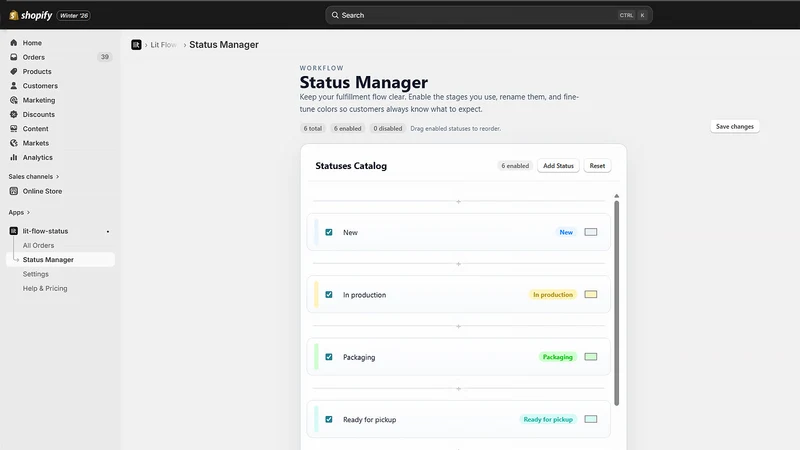Open color swatch for In production
800x450 pixels.
point(590,294)
